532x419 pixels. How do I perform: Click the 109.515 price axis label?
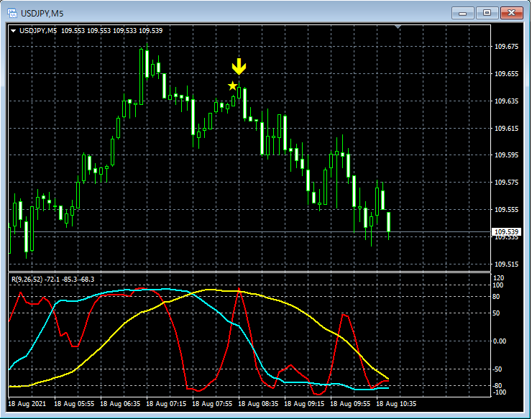pos(507,264)
